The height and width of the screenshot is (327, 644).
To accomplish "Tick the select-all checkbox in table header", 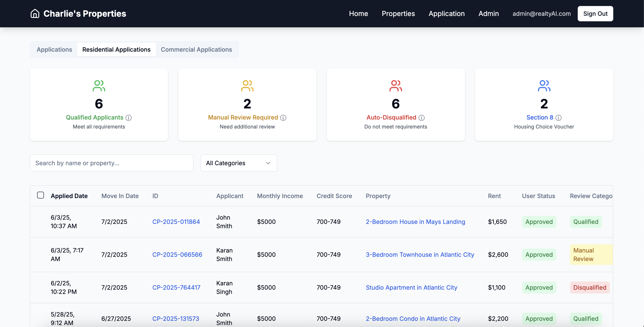I will coord(41,195).
